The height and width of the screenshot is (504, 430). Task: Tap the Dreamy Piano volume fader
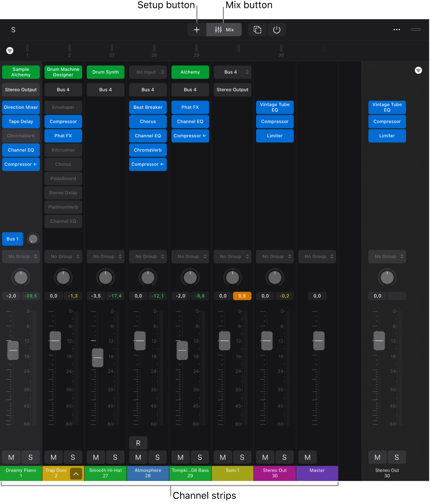(x=13, y=350)
